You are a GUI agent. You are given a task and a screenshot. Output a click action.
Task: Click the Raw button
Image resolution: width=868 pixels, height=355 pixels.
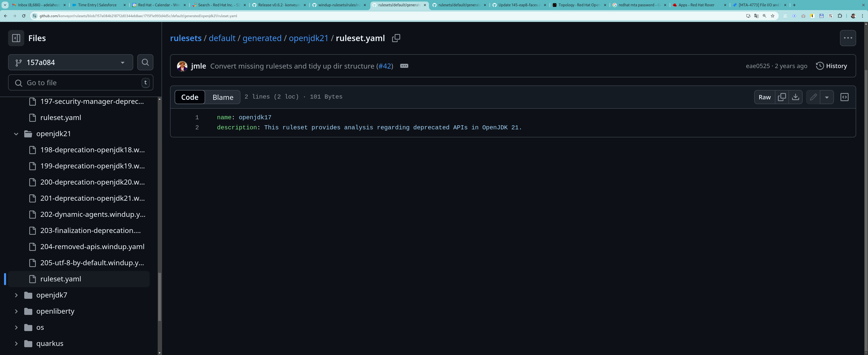point(764,97)
